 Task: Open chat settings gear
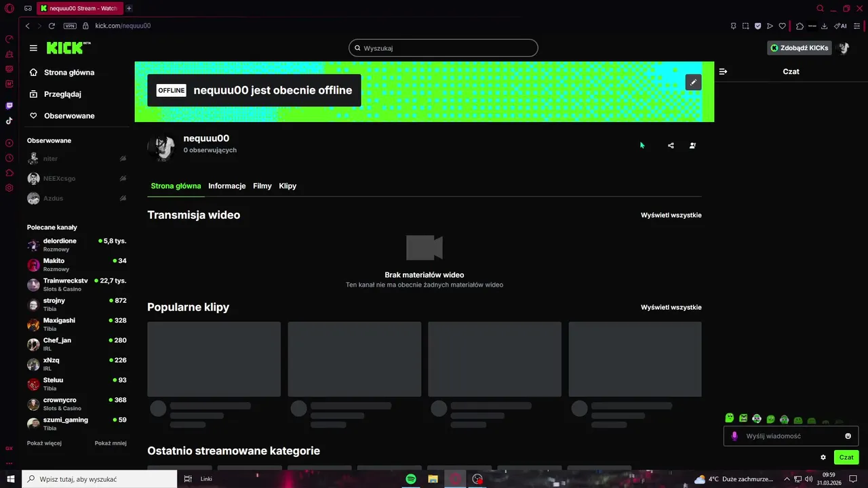pos(823,457)
